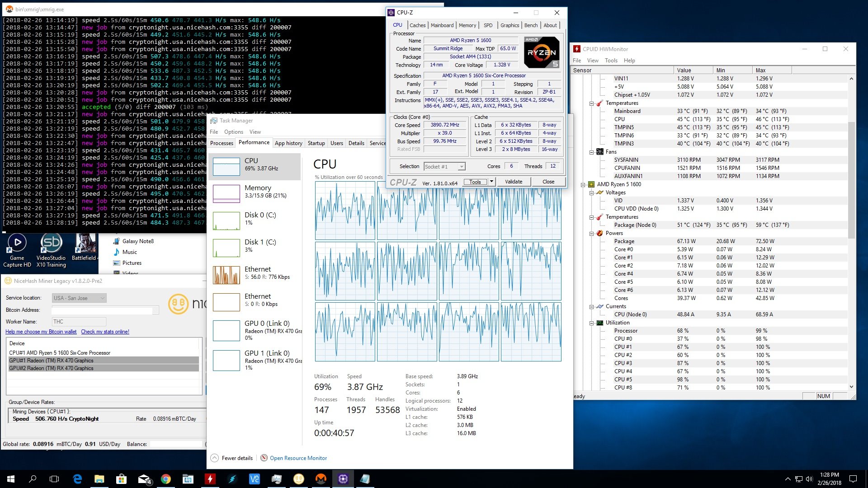Viewport: 868px width, 488px height.
Task: Open the Tools menu in HWMonitor
Action: pyautogui.click(x=611, y=61)
